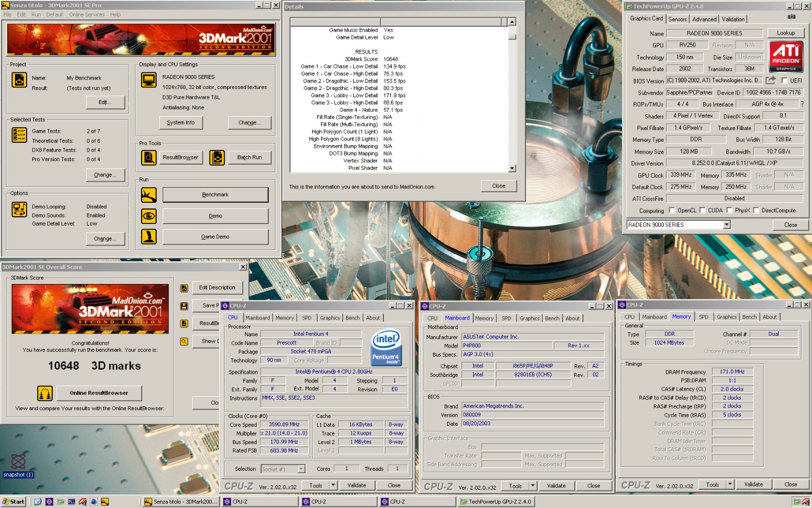812x508 pixels.
Task: Open Tools dropdown arrow in CPU-Z CPU window
Action: pyautogui.click(x=333, y=485)
